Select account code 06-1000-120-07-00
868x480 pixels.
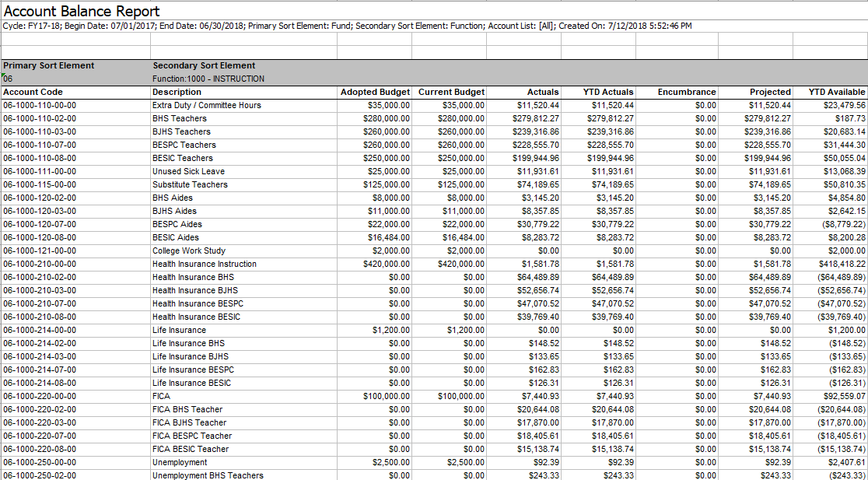[x=40, y=224]
